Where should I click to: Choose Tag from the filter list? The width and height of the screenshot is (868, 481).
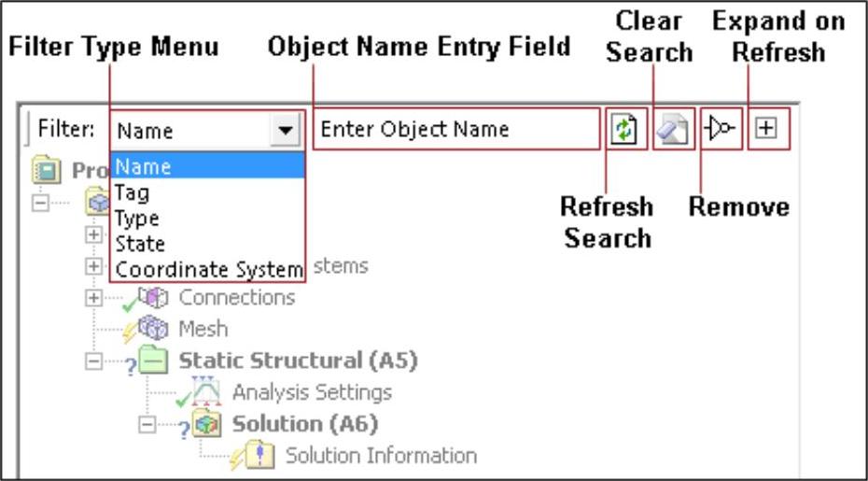click(132, 193)
